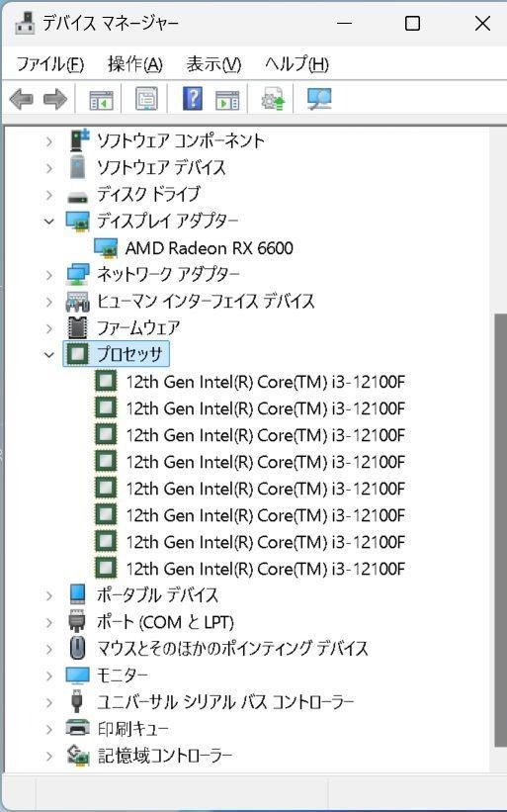Click the Back arrow toolbar icon
Image resolution: width=507 pixels, height=812 pixels.
(x=22, y=98)
